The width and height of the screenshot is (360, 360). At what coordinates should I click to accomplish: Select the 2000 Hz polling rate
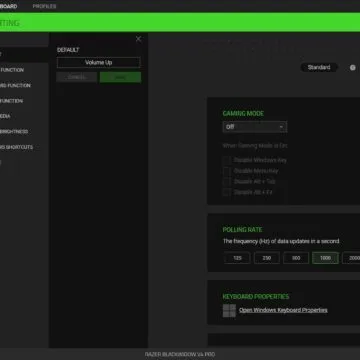[x=351, y=258]
